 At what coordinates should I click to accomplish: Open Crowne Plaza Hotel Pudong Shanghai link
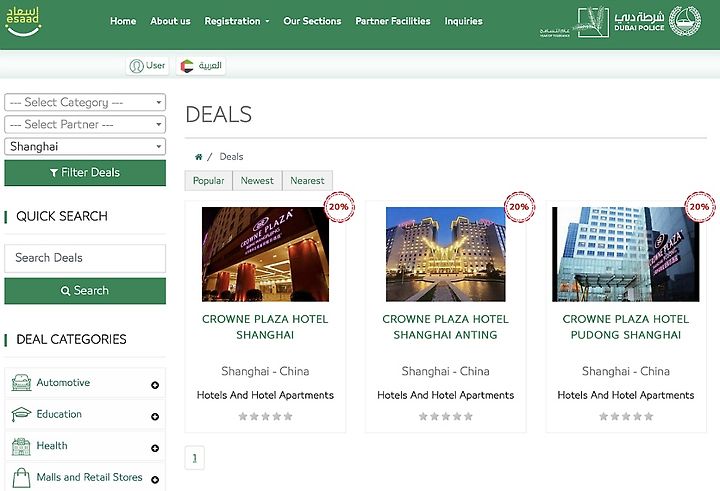[x=626, y=327]
